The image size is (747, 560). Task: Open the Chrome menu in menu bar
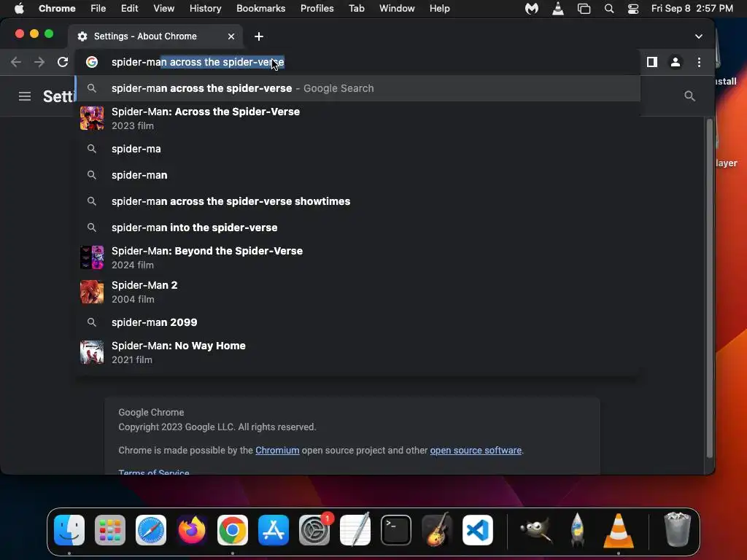(x=57, y=8)
